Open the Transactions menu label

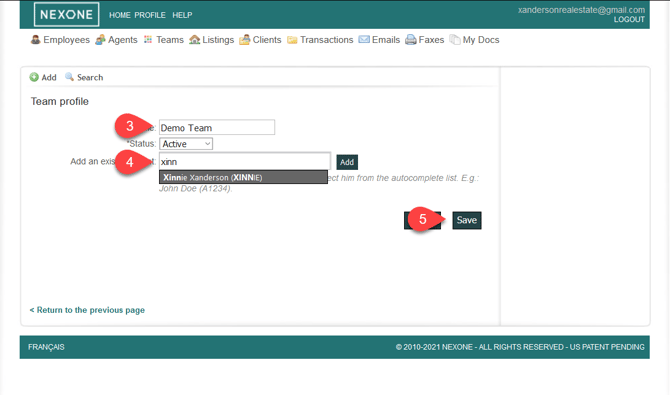click(326, 40)
